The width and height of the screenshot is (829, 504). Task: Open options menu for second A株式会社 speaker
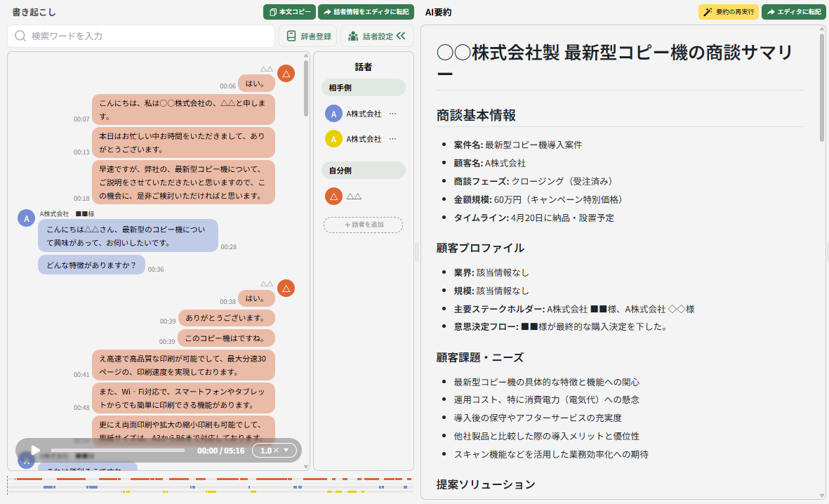point(393,139)
